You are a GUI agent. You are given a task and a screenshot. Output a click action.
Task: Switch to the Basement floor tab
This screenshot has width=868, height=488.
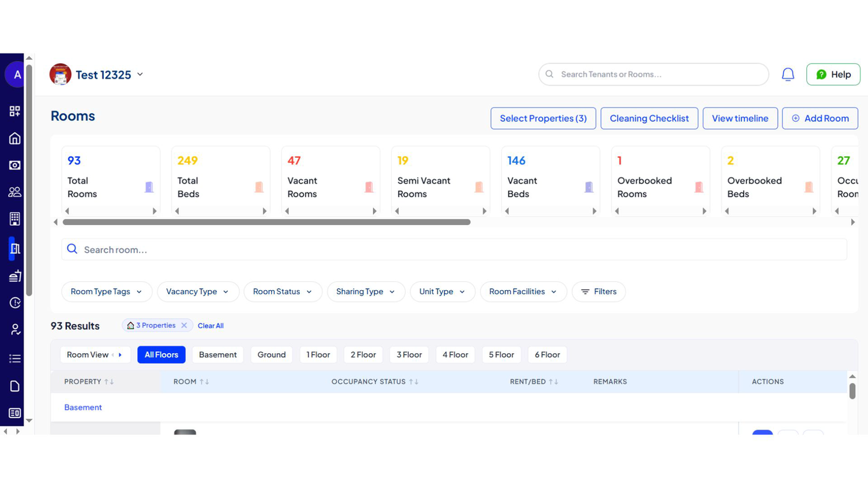click(x=218, y=354)
